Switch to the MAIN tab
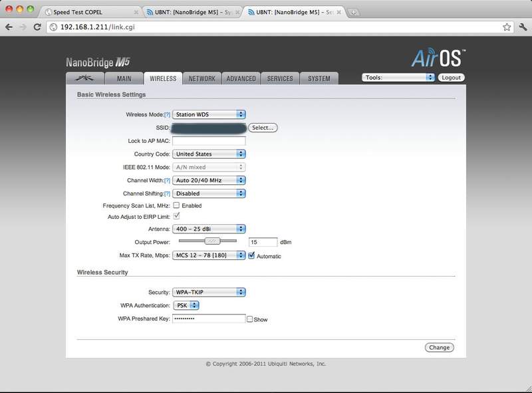 pos(124,78)
